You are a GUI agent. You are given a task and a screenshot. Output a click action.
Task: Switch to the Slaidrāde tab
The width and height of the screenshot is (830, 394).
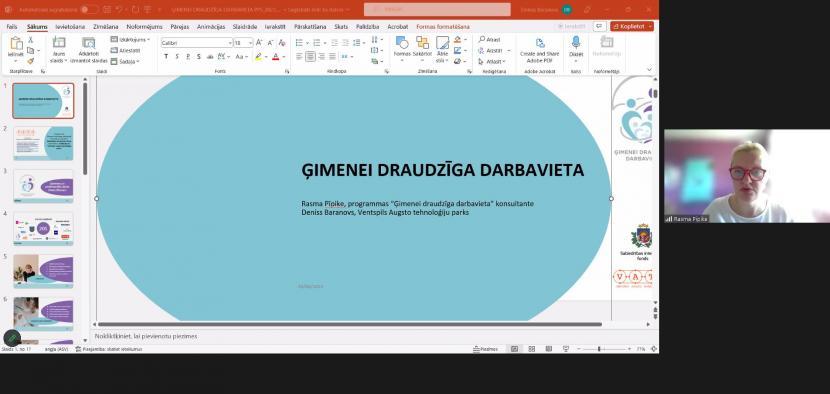(245, 26)
